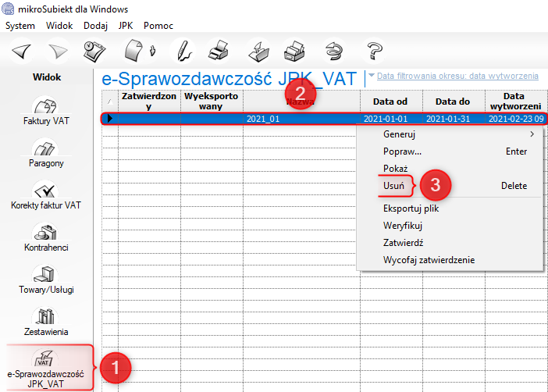Choose Weryfikuj in context menu
548x392 pixels.
pyautogui.click(x=450, y=226)
